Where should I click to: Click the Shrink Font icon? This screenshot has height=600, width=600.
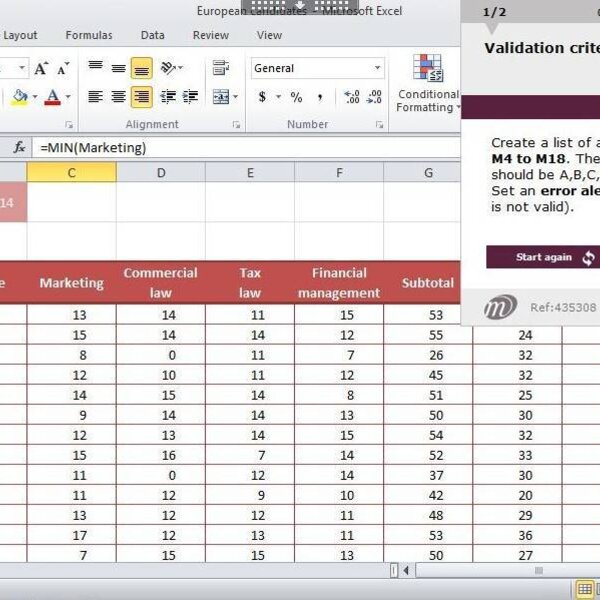pyautogui.click(x=63, y=68)
